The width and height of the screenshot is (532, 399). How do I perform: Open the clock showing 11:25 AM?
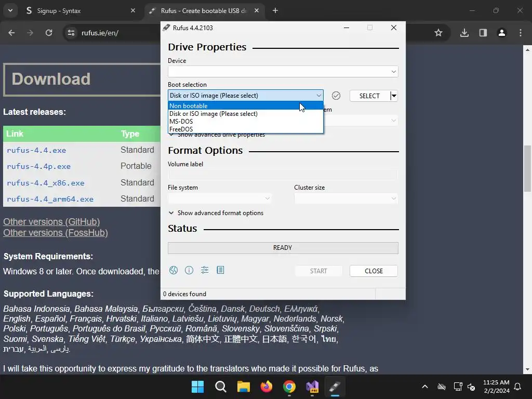pyautogui.click(x=496, y=387)
